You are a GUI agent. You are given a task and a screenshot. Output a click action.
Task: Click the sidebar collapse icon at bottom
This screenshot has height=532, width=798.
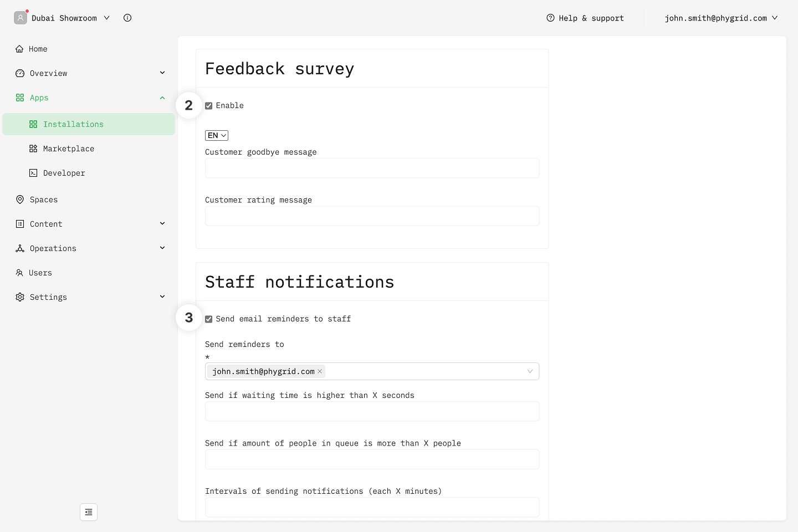point(89,512)
